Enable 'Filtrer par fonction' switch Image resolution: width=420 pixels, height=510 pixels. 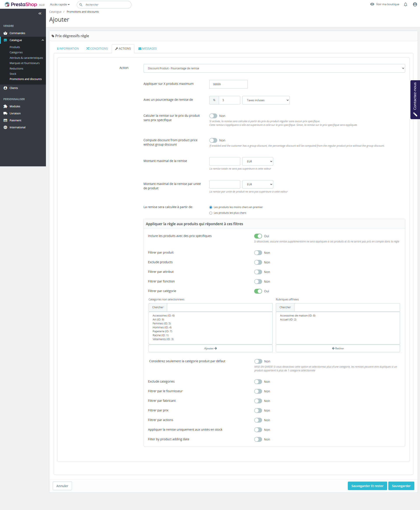coord(258,281)
